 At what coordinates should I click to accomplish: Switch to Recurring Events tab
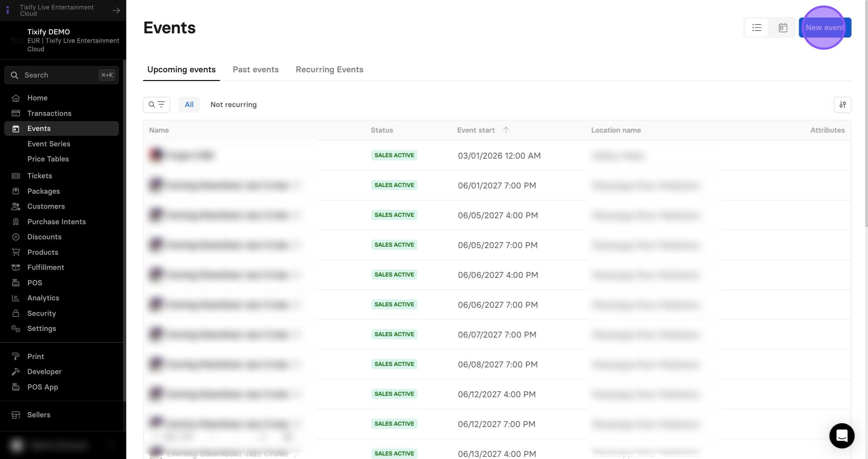[330, 69]
